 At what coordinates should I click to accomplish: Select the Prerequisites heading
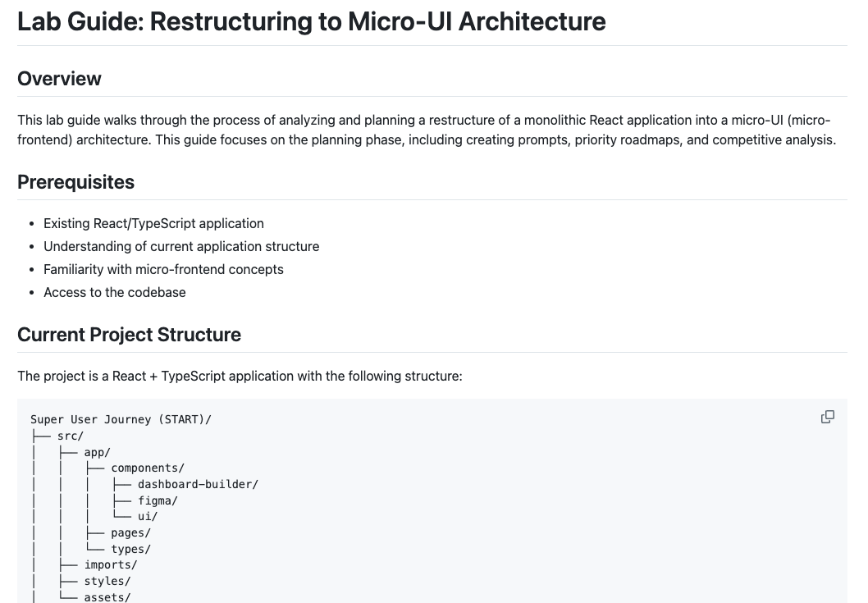tap(75, 182)
